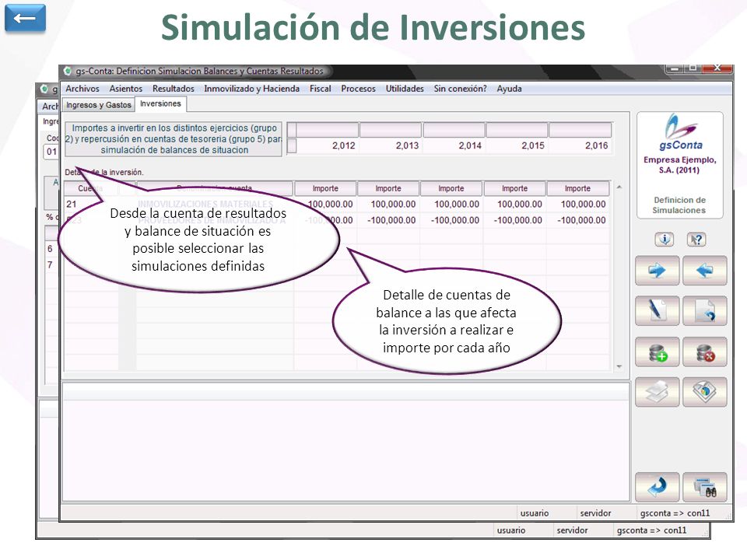747x560 pixels.
Task: Click the table scrollbar up arrow
Action: 619,187
